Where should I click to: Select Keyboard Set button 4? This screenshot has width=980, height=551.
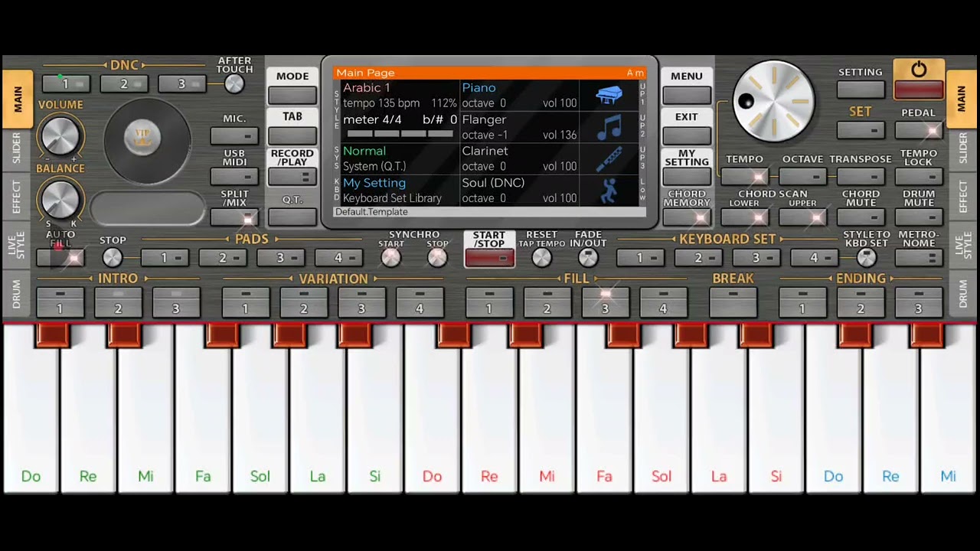pos(814,258)
